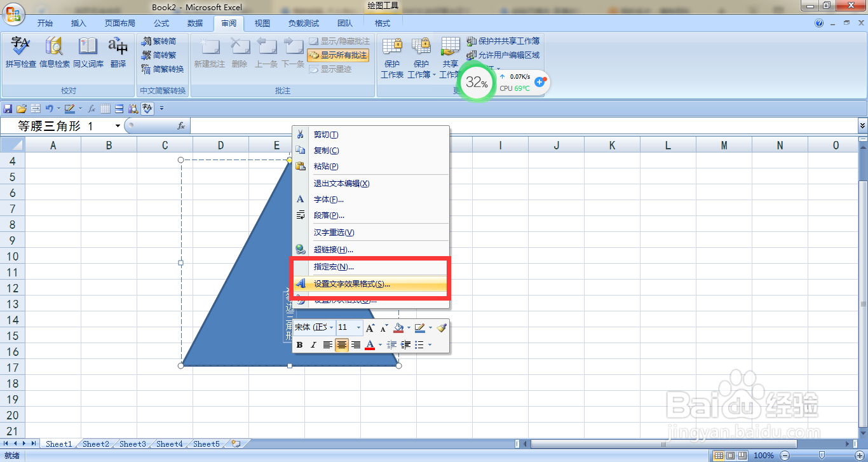Zoom out with the minus button
This screenshot has height=462, width=868.
(784, 455)
